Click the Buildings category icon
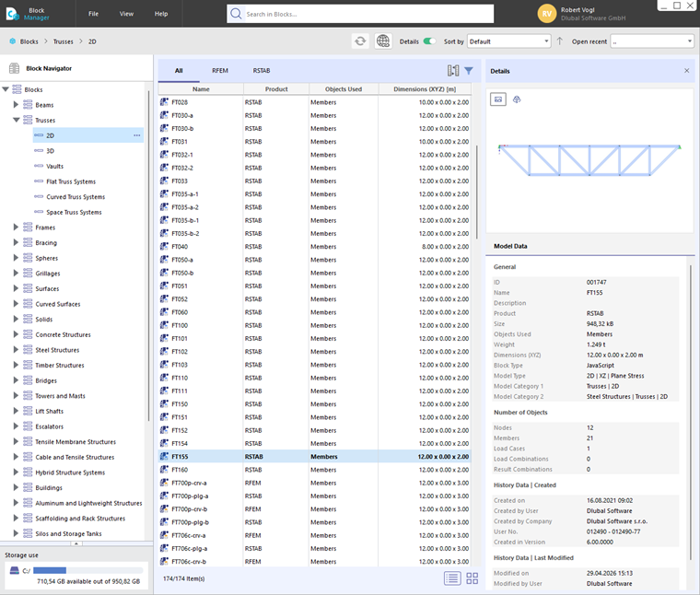 28,487
